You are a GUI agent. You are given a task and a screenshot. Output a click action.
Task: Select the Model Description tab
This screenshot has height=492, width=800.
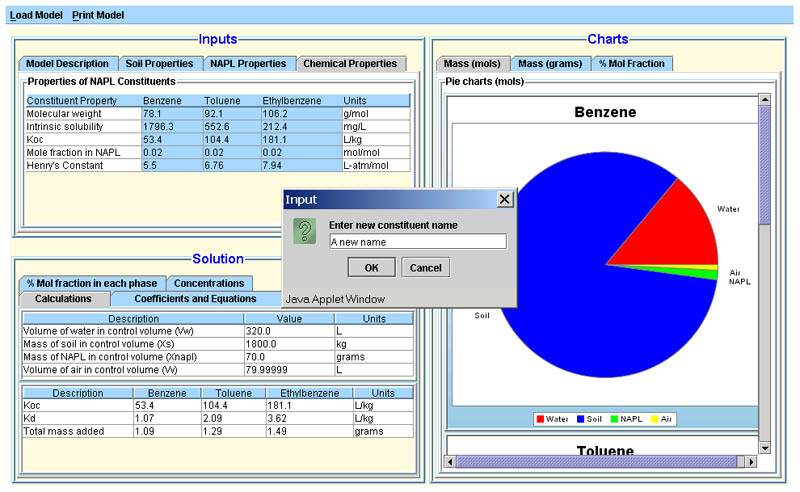pyautogui.click(x=68, y=63)
